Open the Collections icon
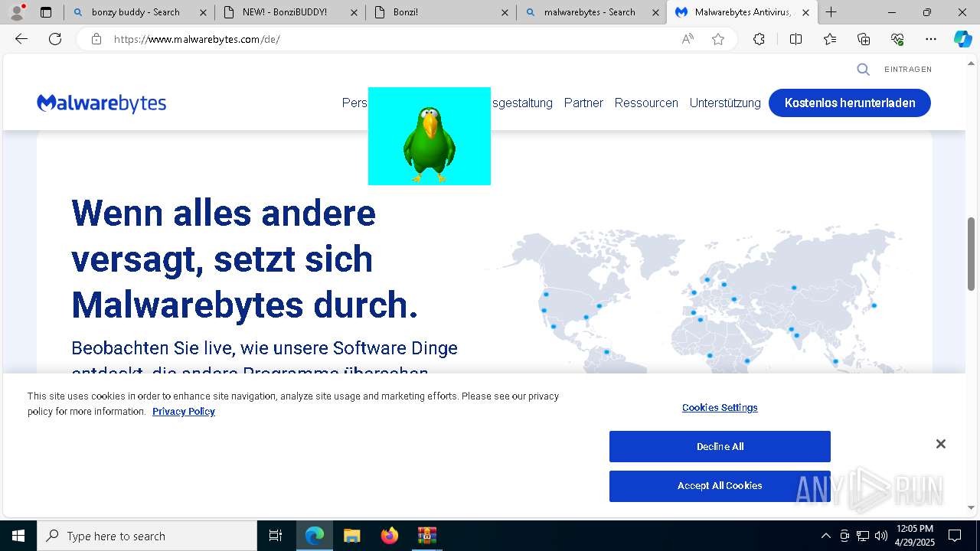 click(864, 39)
